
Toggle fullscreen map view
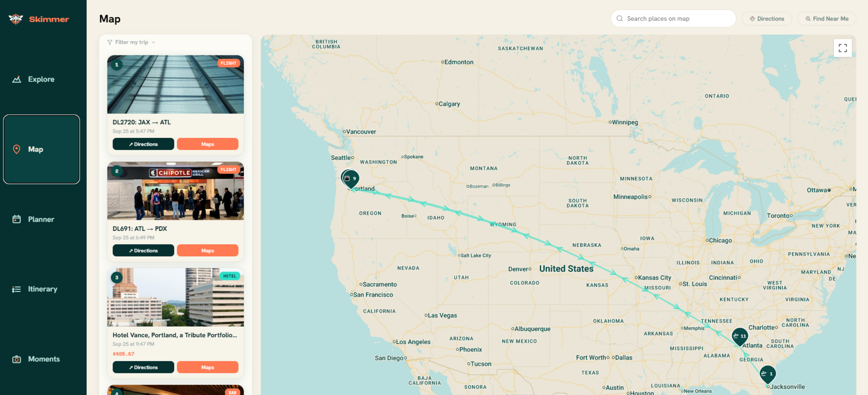click(x=843, y=48)
